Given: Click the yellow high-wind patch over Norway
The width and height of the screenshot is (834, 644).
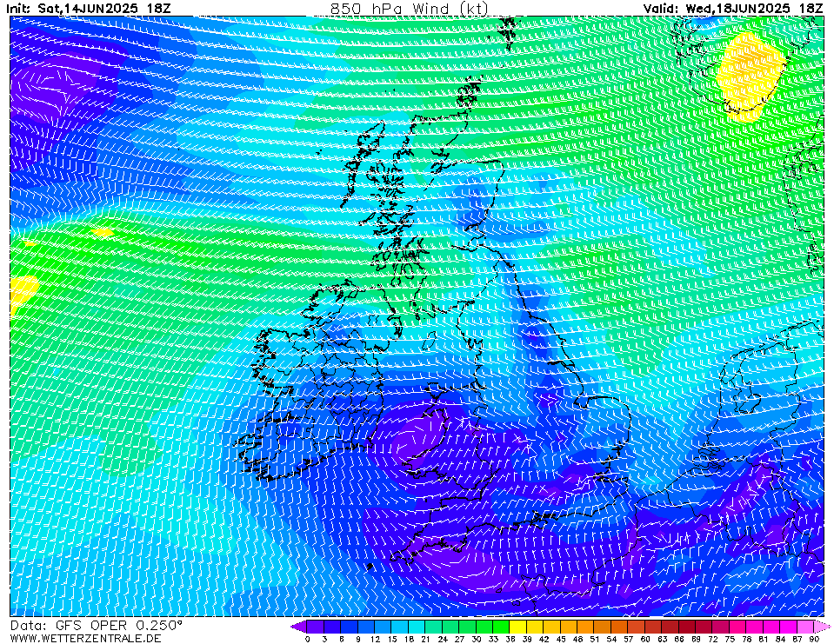Looking at the screenshot, I should 749,77.
